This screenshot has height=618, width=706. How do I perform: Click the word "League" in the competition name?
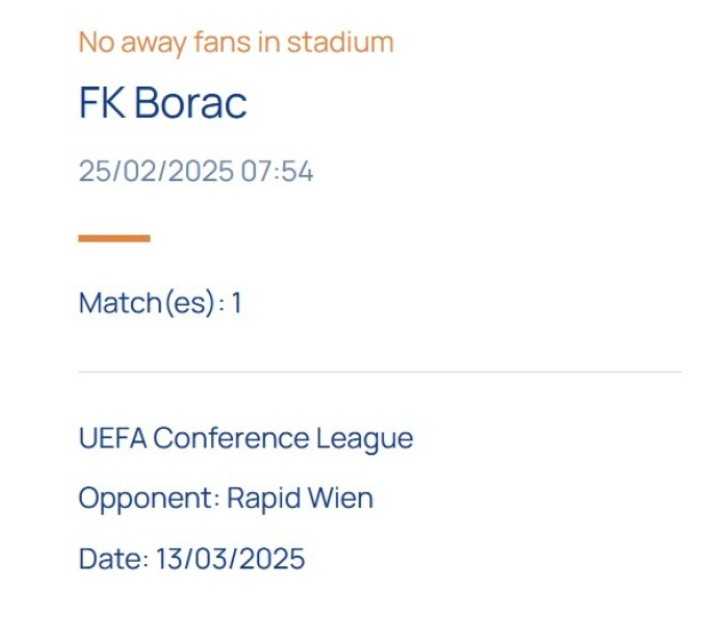(x=364, y=439)
